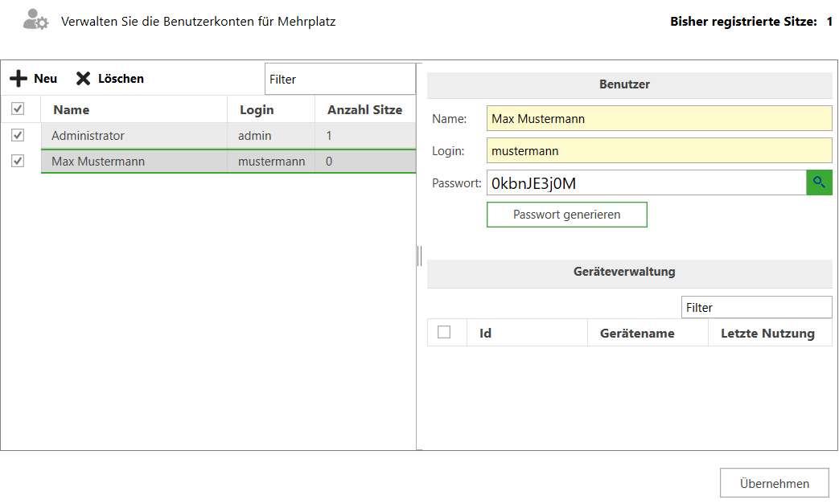This screenshot has width=839, height=504.
Task: Sort users by Anzahl Sitze column
Action: point(364,109)
